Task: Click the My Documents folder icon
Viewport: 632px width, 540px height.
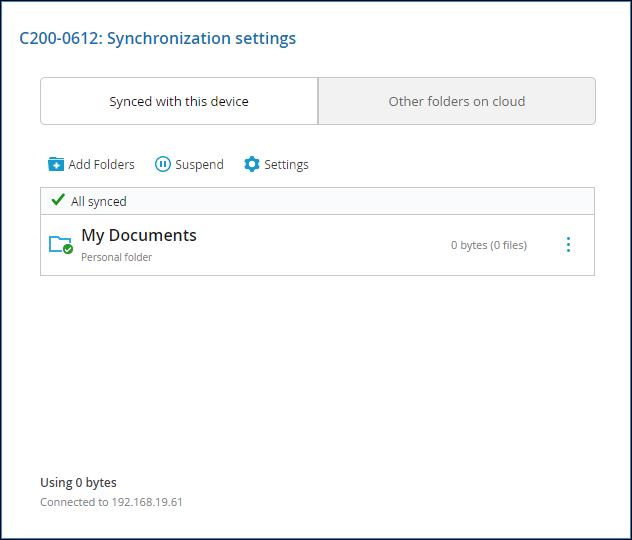Action: (x=60, y=244)
